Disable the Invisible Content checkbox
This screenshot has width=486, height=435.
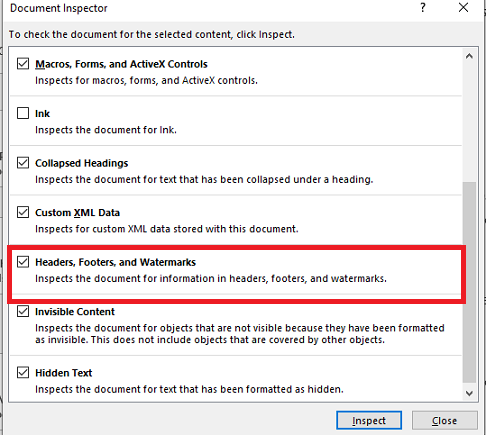[23, 311]
